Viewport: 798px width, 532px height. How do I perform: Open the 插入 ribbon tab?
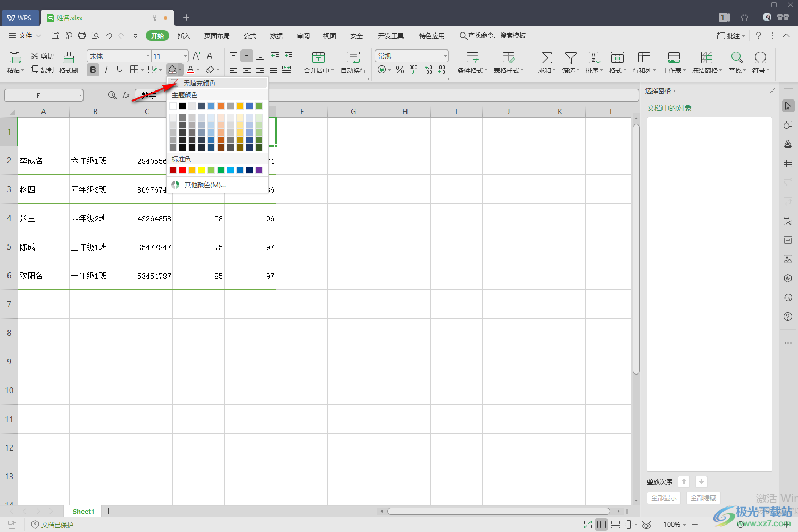184,36
